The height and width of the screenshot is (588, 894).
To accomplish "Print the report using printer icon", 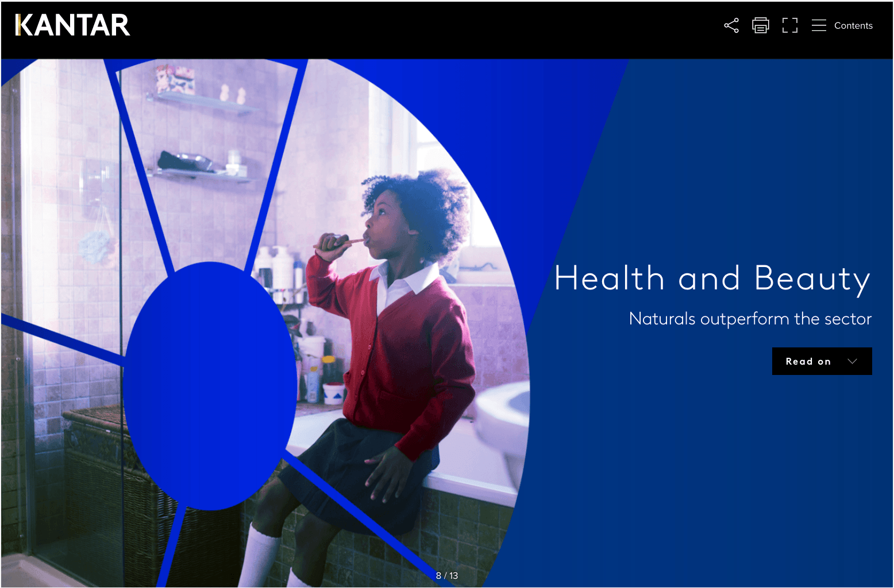I will click(x=761, y=25).
